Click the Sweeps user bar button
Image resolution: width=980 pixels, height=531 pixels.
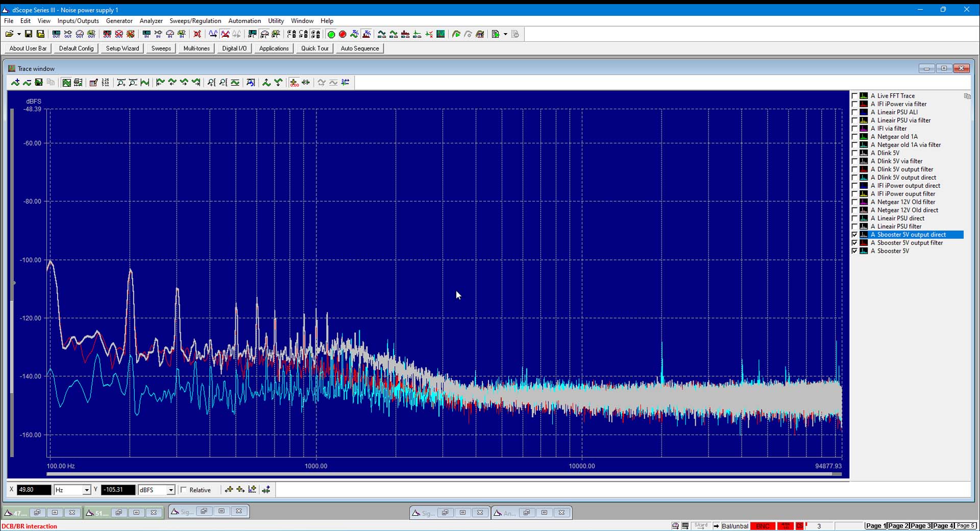161,49
